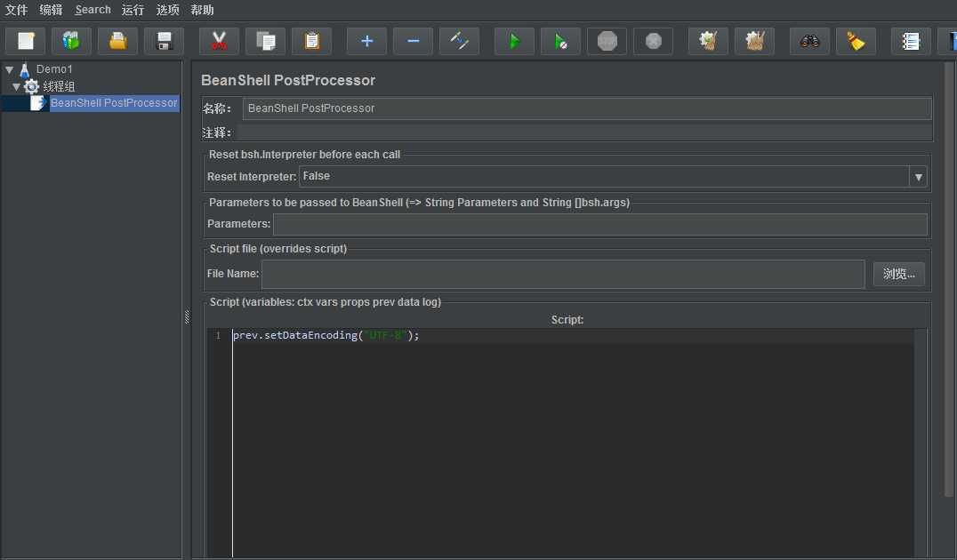957x560 pixels.
Task: Click the Cut scissors icon
Action: point(219,41)
